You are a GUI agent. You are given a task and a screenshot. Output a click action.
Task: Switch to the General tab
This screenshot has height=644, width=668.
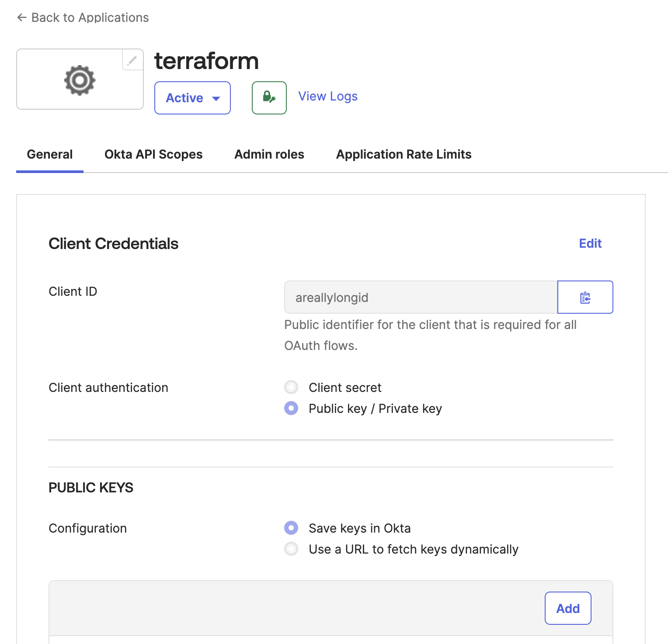[x=50, y=154]
